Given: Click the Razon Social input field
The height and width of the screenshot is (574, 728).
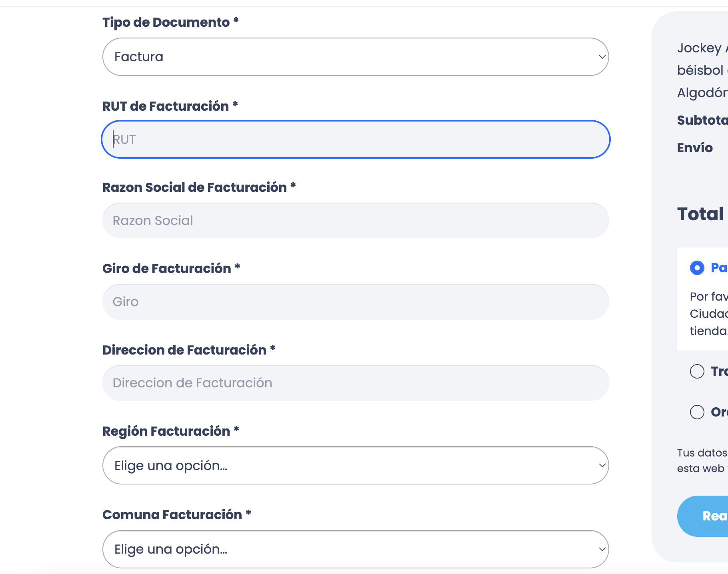Looking at the screenshot, I should click(x=356, y=221).
